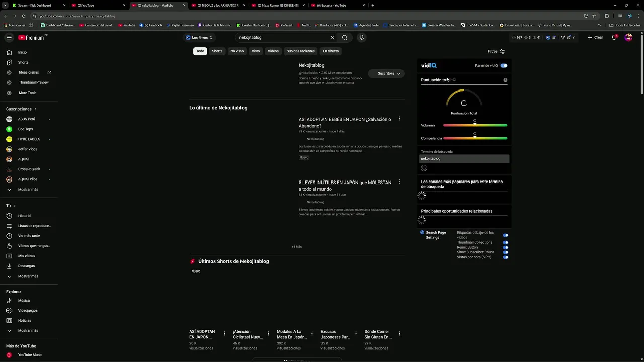The height and width of the screenshot is (362, 644).
Task: Open the Nekojitablog channel title
Action: pyautogui.click(x=311, y=65)
